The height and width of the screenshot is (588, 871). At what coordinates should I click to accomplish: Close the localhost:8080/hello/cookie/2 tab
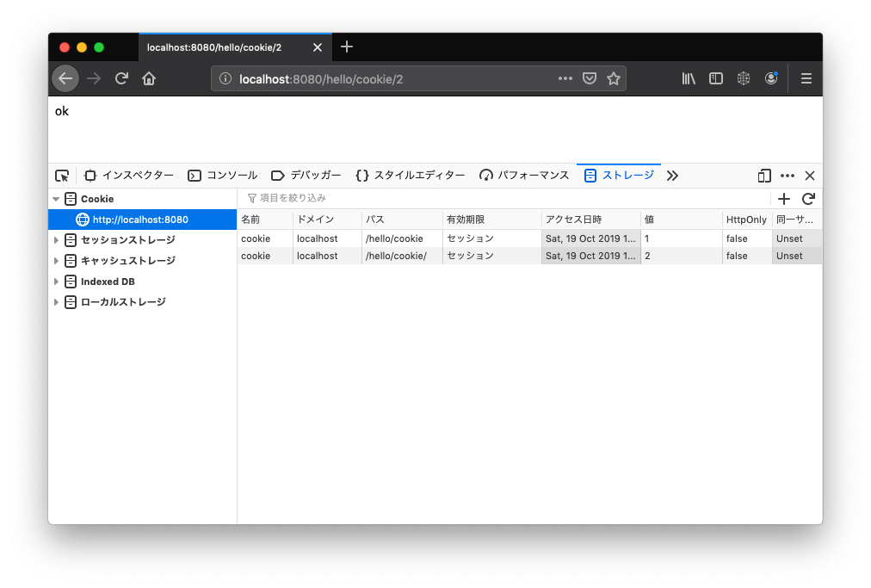pos(318,47)
